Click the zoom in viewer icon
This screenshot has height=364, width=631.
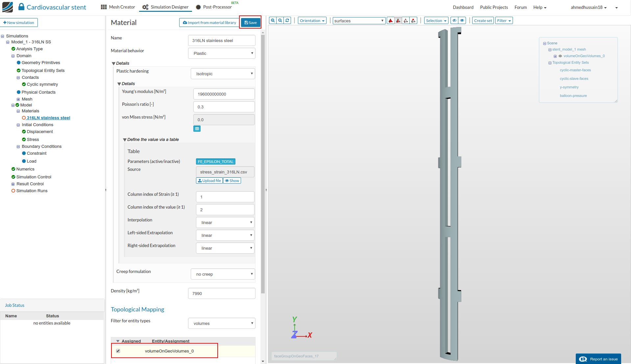pos(273,20)
